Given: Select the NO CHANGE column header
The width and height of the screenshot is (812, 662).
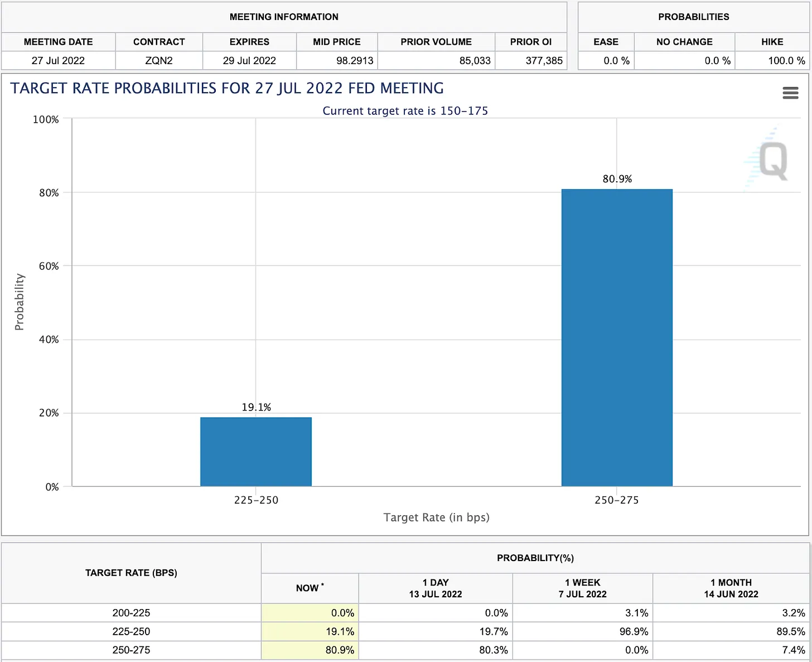Looking at the screenshot, I should click(684, 42).
